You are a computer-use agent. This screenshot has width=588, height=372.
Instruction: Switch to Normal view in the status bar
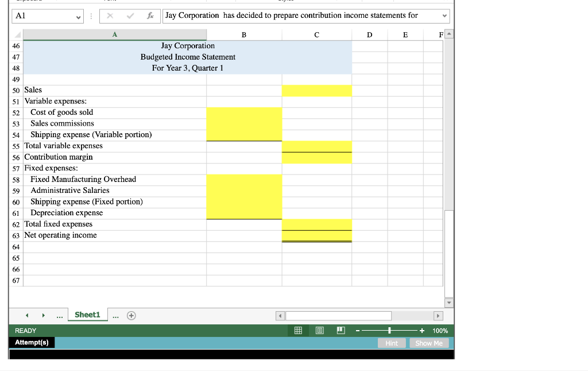click(x=298, y=330)
